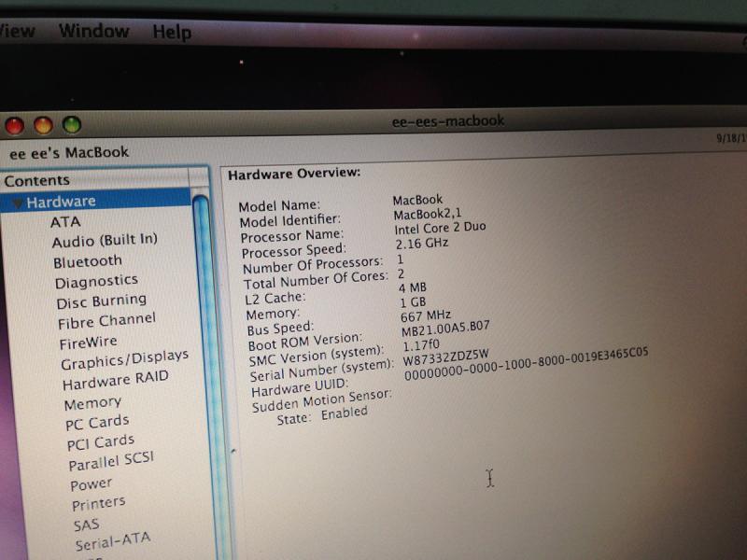Select PCI Cards entry
The image size is (747, 560).
(101, 442)
